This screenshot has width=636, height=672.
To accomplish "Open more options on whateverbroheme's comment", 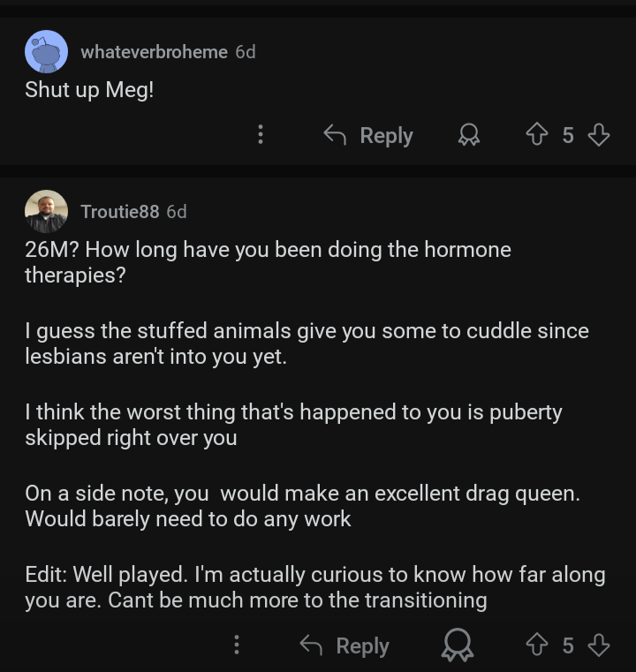I will tap(260, 135).
